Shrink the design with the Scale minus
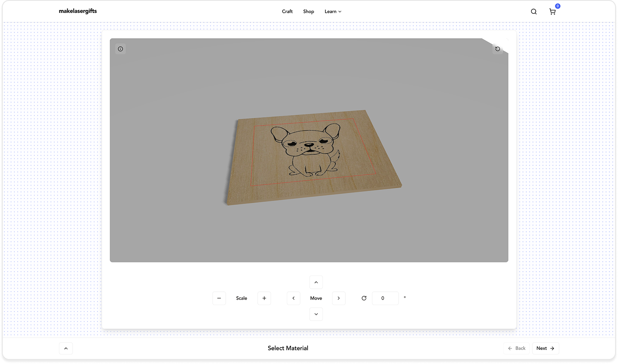Image resolution: width=618 pixels, height=364 pixels. click(219, 298)
